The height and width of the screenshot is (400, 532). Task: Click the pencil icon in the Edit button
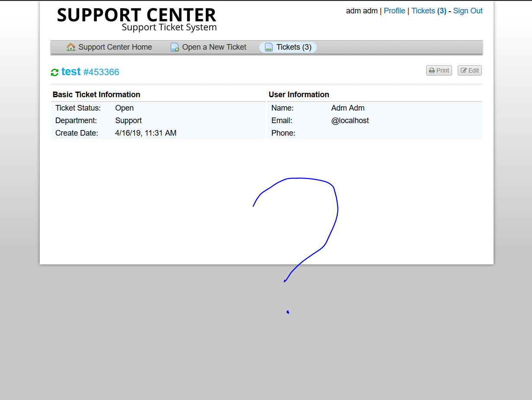(464, 70)
